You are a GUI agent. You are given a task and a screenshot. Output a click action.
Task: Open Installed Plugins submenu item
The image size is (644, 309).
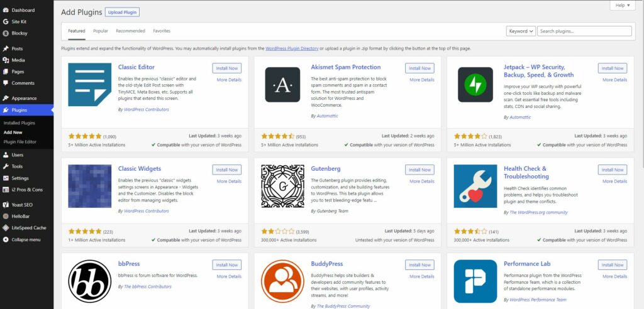19,122
